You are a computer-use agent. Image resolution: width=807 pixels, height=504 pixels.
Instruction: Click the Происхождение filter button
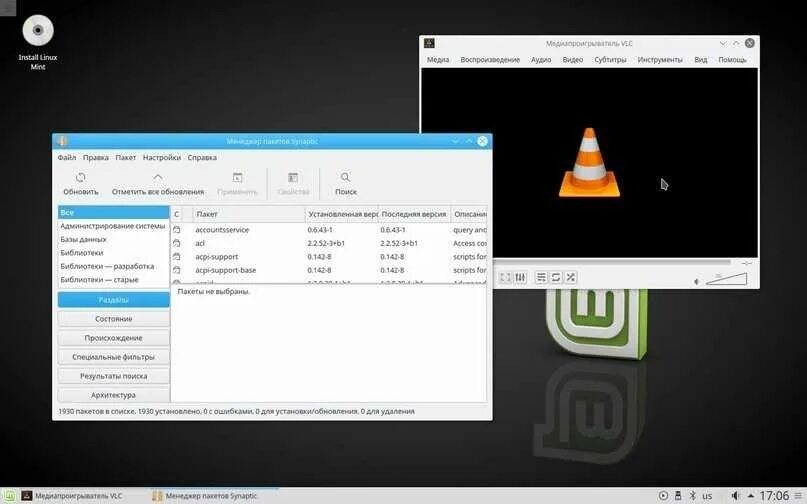click(113, 338)
